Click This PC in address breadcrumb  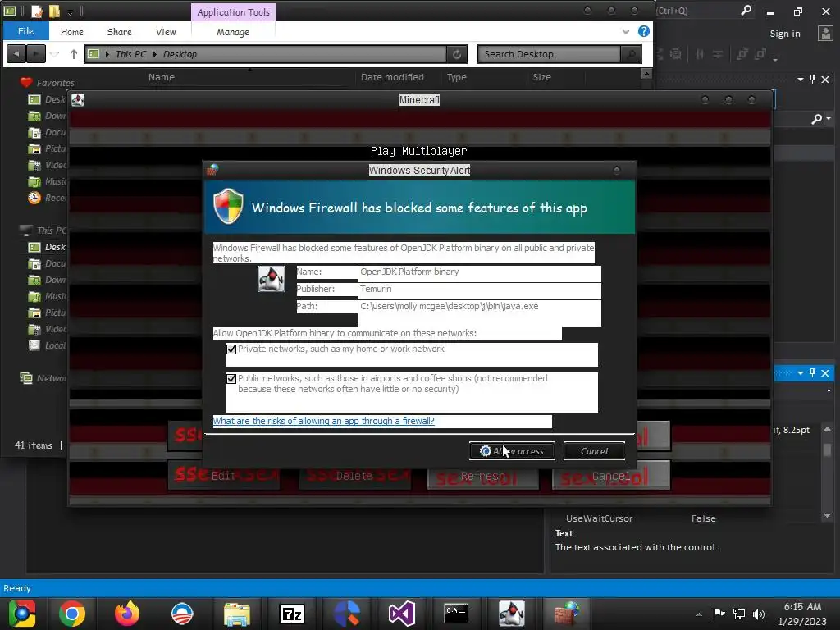[x=130, y=54]
